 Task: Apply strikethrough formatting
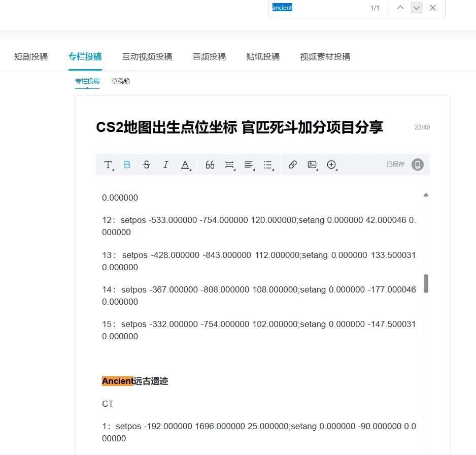coord(147,165)
